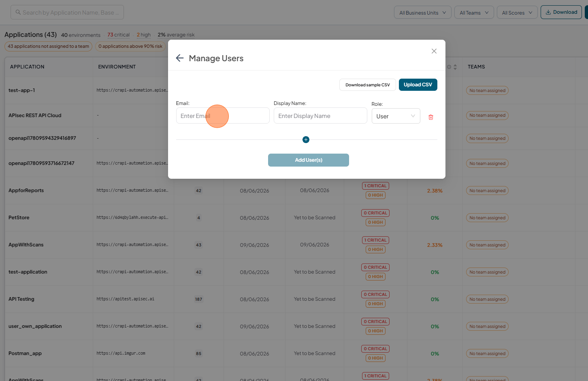The width and height of the screenshot is (588, 381).
Task: Click Download sample CSV button
Action: tap(367, 85)
